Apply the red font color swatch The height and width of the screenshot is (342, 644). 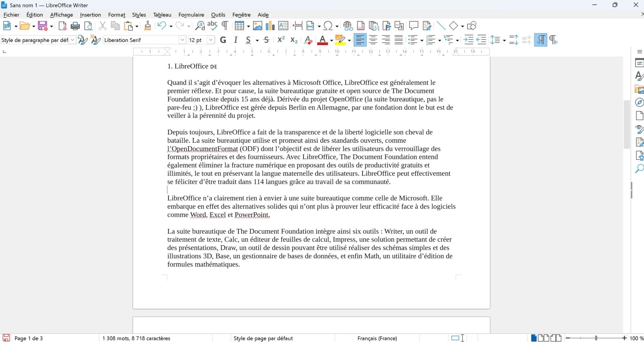point(322,40)
